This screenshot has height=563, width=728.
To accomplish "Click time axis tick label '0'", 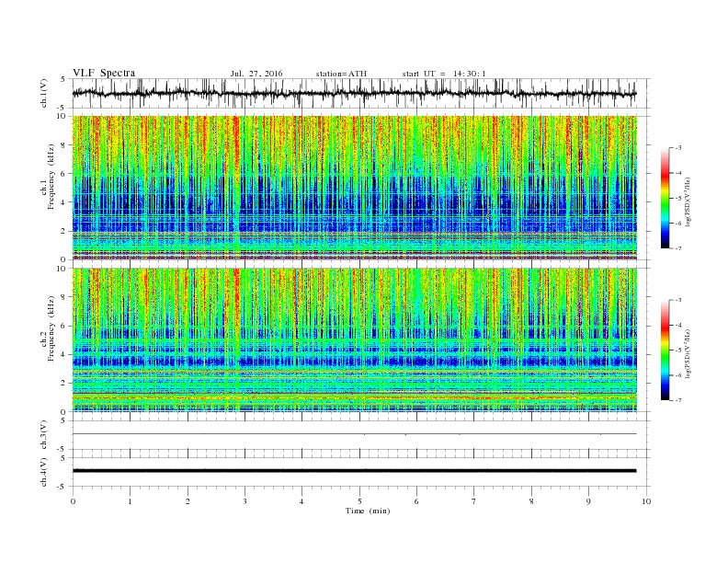I will click(x=73, y=501).
